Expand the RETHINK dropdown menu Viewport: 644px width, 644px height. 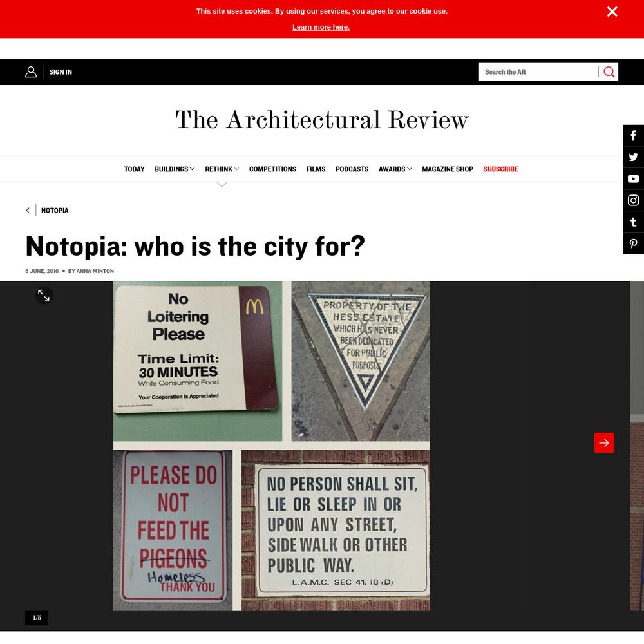222,169
